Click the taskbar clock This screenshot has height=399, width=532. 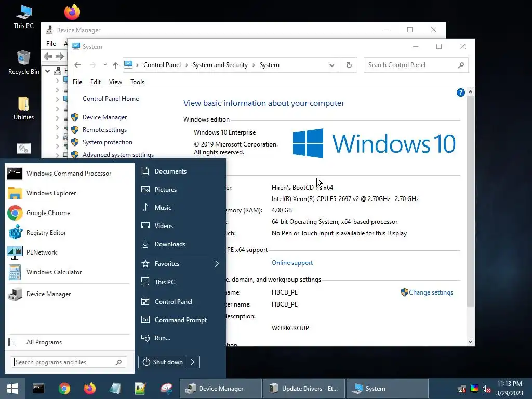(510, 389)
